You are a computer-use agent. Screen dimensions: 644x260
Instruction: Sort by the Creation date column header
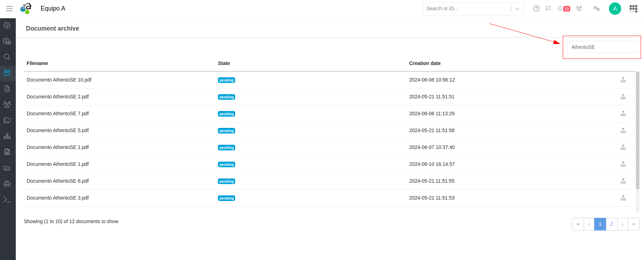point(425,63)
